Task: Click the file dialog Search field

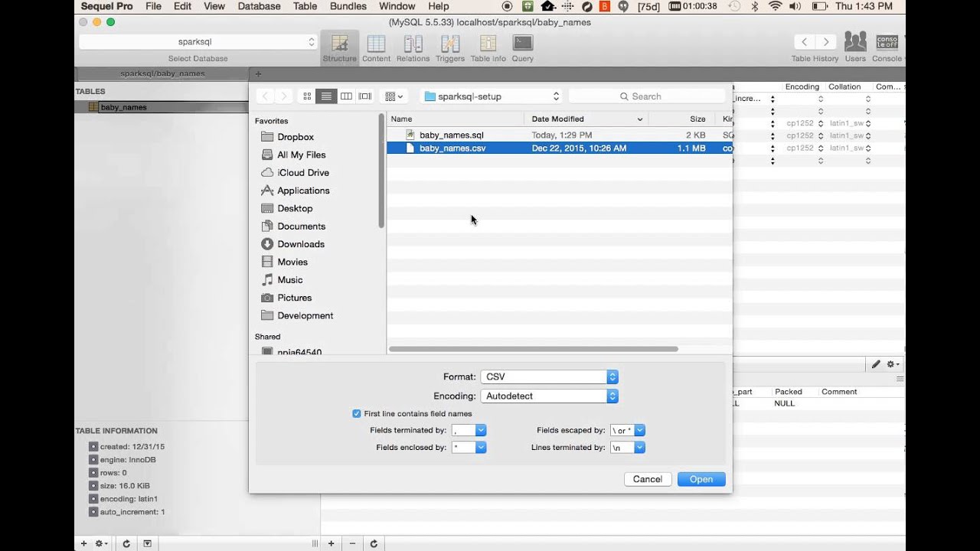Action: [647, 96]
